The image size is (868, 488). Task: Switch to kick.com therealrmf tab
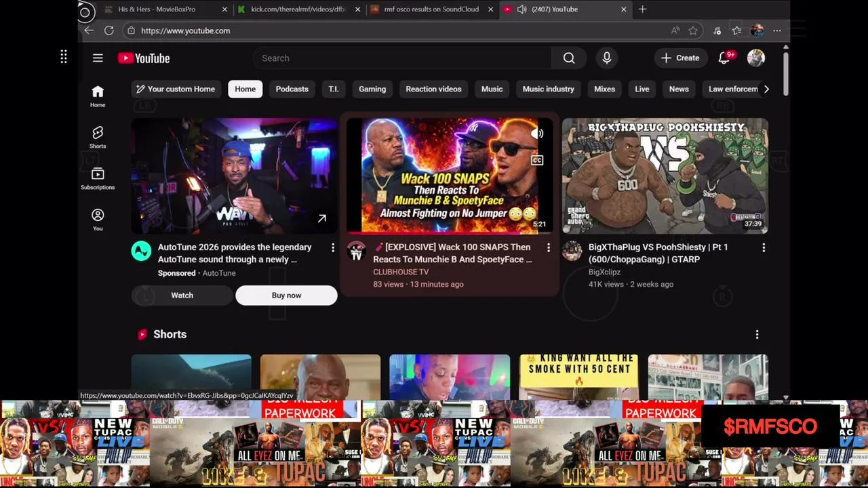[298, 9]
